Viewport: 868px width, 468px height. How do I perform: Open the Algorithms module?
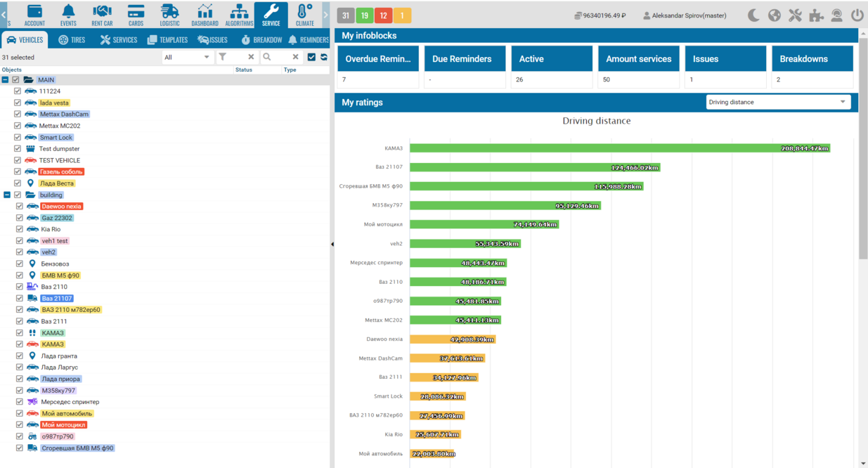click(x=239, y=14)
